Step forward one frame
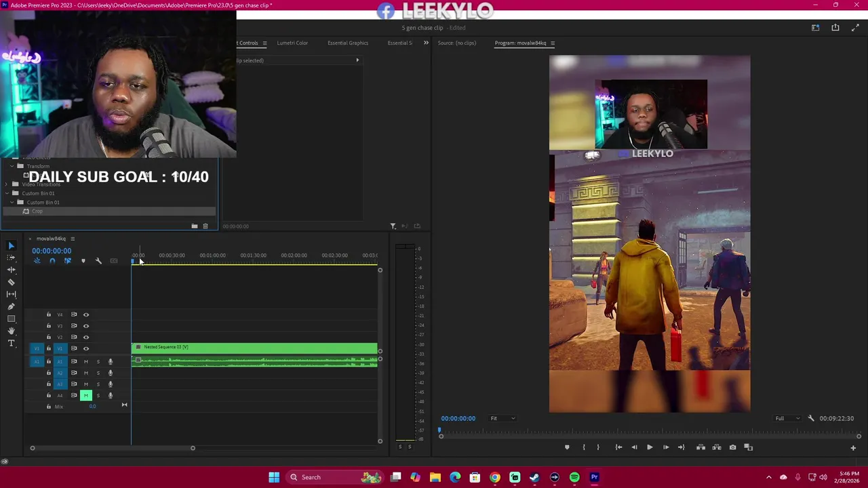 click(666, 447)
